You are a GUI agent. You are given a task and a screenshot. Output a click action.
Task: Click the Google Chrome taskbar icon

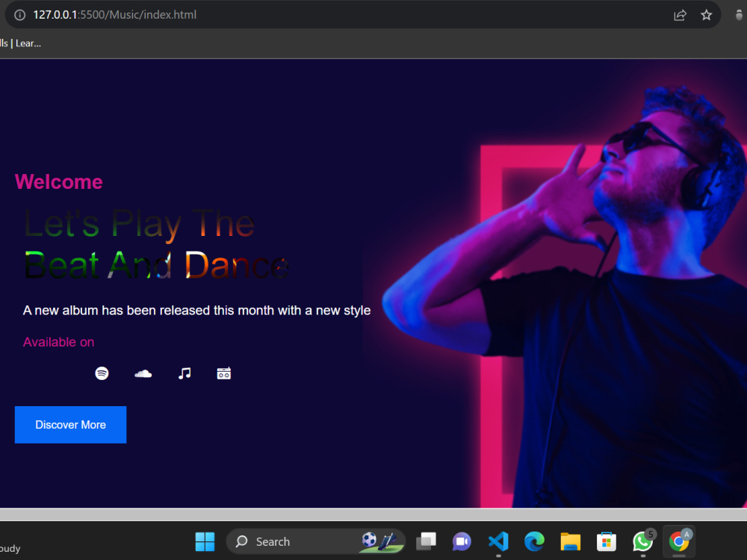679,541
